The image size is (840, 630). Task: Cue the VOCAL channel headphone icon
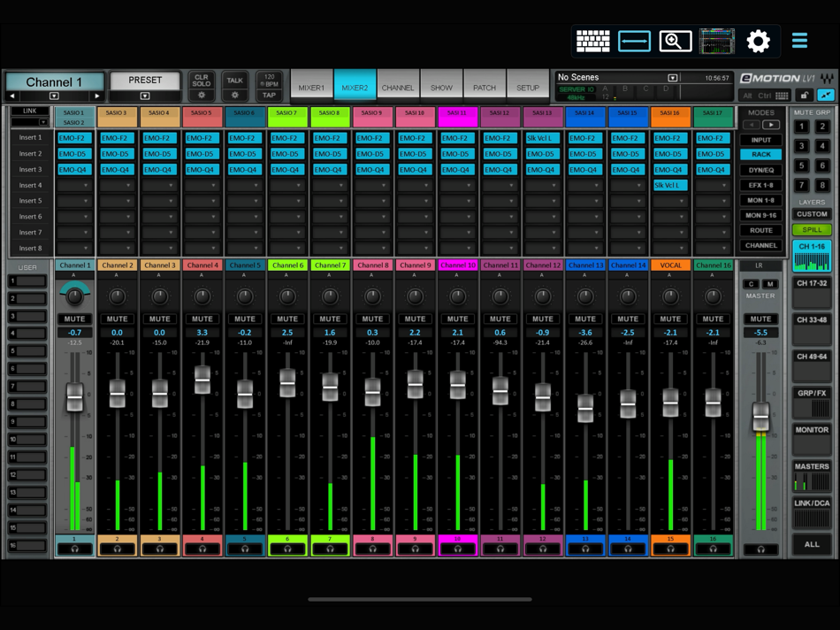(670, 549)
